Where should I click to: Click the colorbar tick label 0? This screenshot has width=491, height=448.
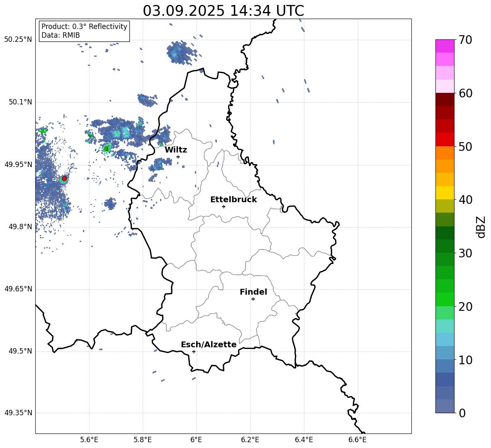click(462, 413)
